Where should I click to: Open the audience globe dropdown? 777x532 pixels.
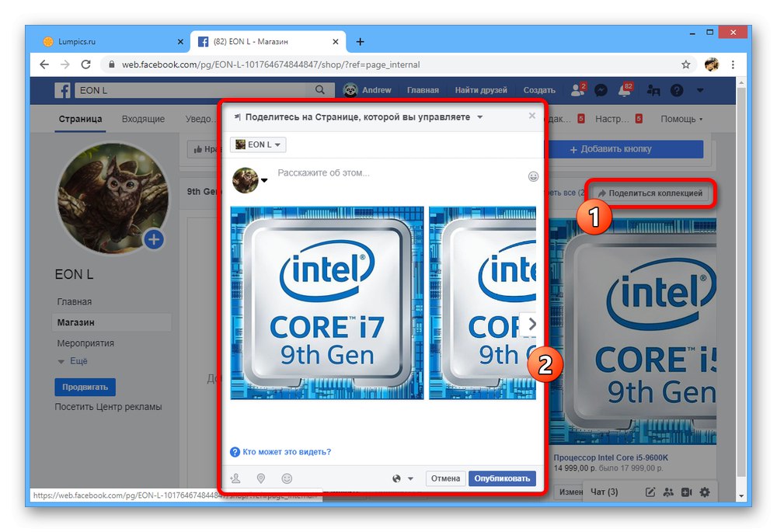pyautogui.click(x=402, y=478)
